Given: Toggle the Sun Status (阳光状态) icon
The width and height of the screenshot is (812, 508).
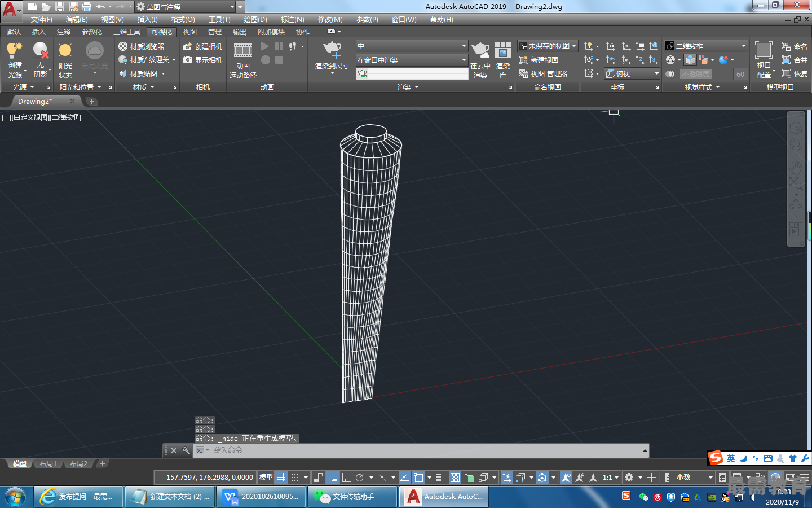Looking at the screenshot, I should click(65, 51).
